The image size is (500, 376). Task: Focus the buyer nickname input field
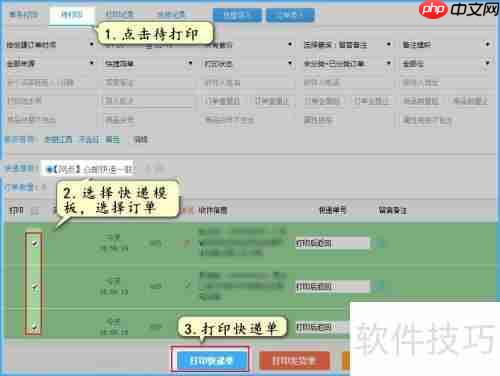click(148, 82)
